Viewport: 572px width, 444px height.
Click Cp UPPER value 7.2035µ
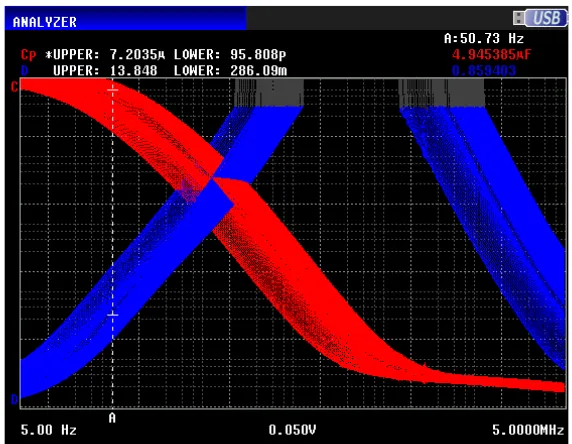click(x=137, y=55)
